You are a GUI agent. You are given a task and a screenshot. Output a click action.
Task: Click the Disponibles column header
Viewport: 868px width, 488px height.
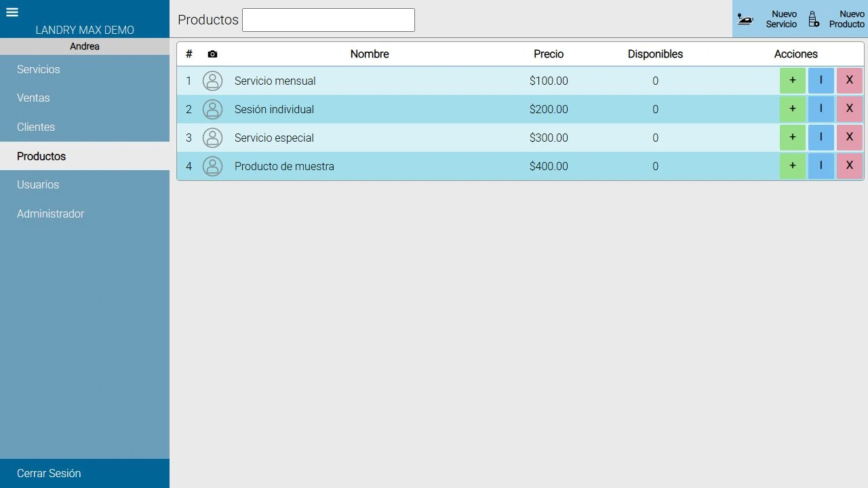click(x=655, y=54)
